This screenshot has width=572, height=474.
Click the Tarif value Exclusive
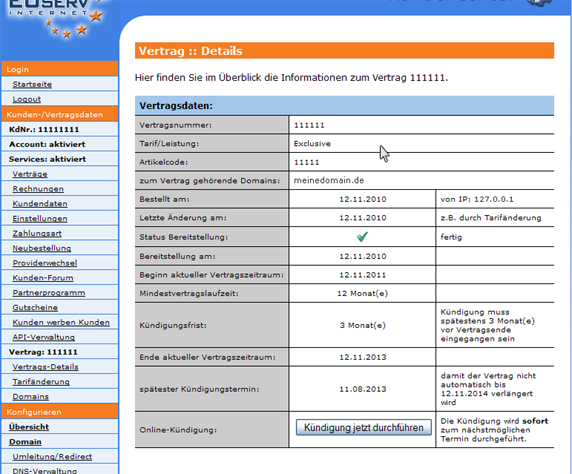(x=312, y=144)
